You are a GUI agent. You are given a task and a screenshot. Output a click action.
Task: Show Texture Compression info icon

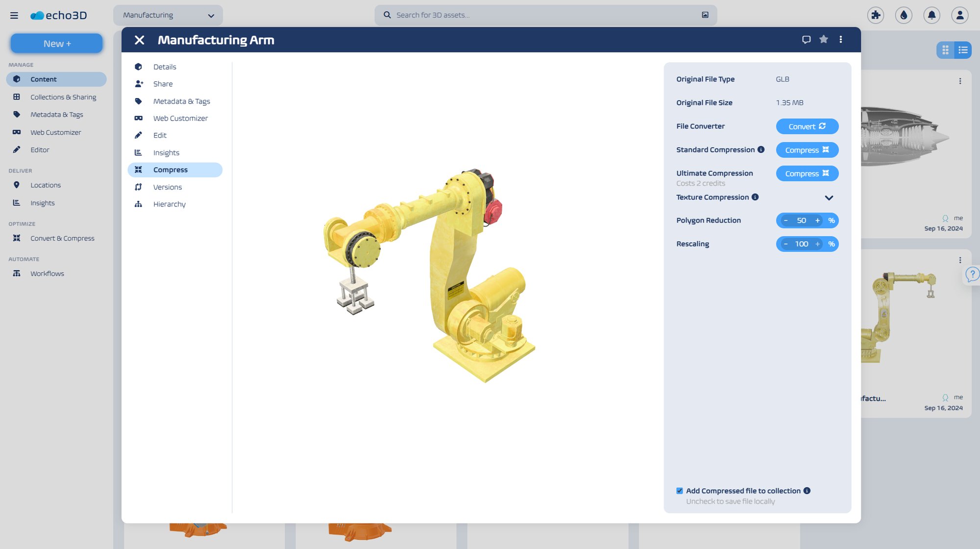point(755,197)
